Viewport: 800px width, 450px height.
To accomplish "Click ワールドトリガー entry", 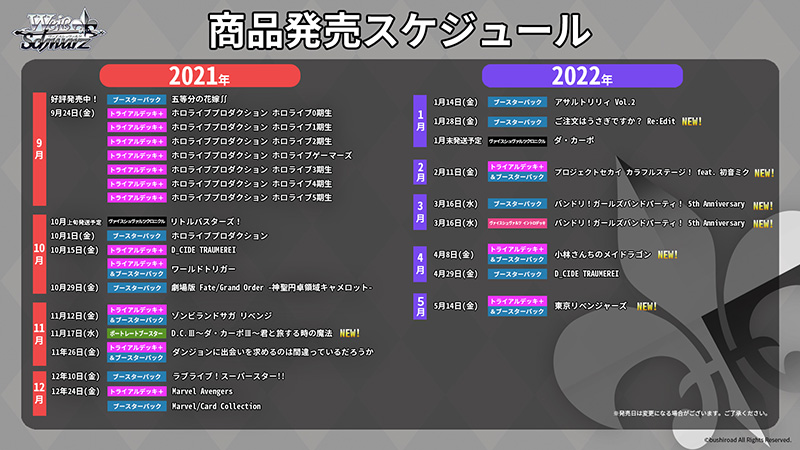I will pos(203,269).
